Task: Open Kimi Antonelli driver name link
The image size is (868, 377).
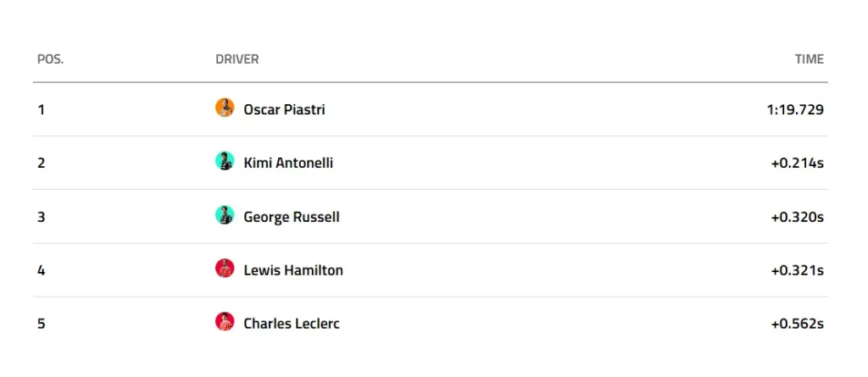Action: click(288, 163)
